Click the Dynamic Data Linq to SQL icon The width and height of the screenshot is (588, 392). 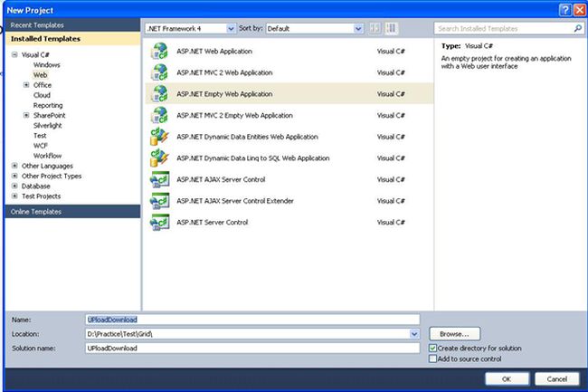(x=159, y=158)
